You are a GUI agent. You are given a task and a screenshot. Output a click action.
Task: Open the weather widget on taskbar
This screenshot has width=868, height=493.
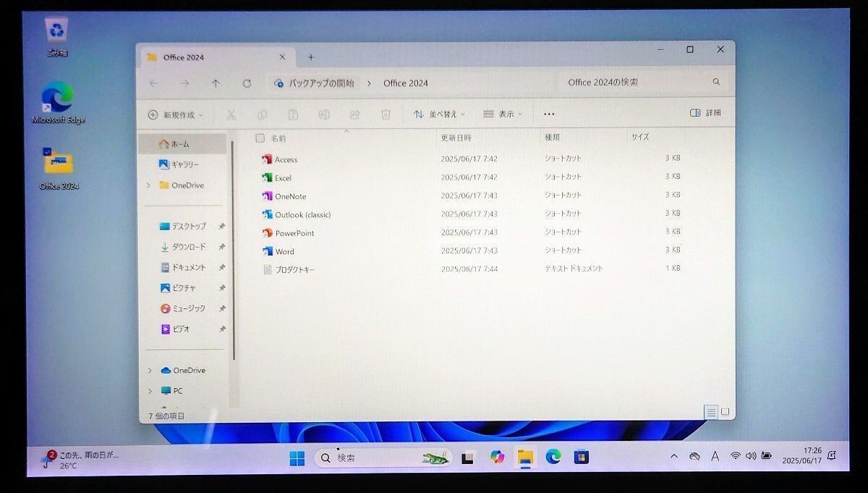pos(81,460)
